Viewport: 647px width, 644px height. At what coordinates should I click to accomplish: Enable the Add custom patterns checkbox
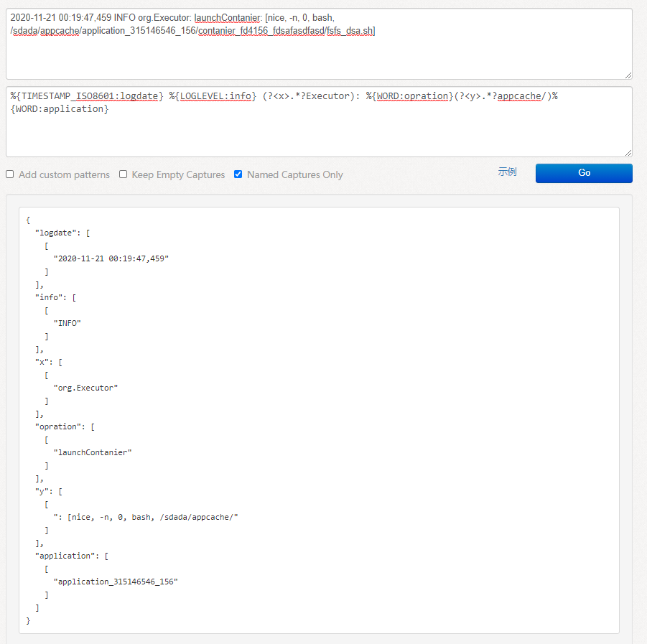click(9, 174)
